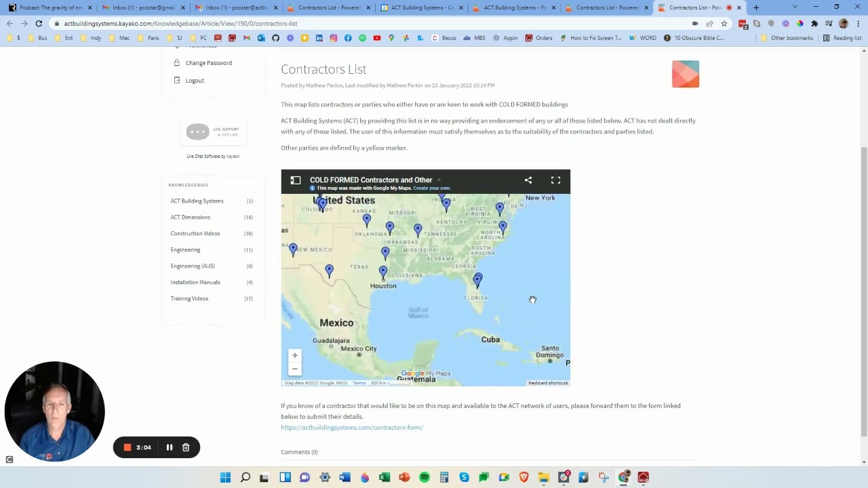Click the address bar URL field
This screenshot has width=868, height=488.
point(373,23)
